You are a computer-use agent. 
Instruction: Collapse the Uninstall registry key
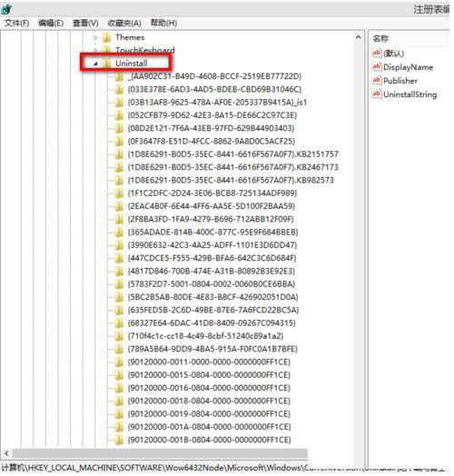click(x=95, y=64)
